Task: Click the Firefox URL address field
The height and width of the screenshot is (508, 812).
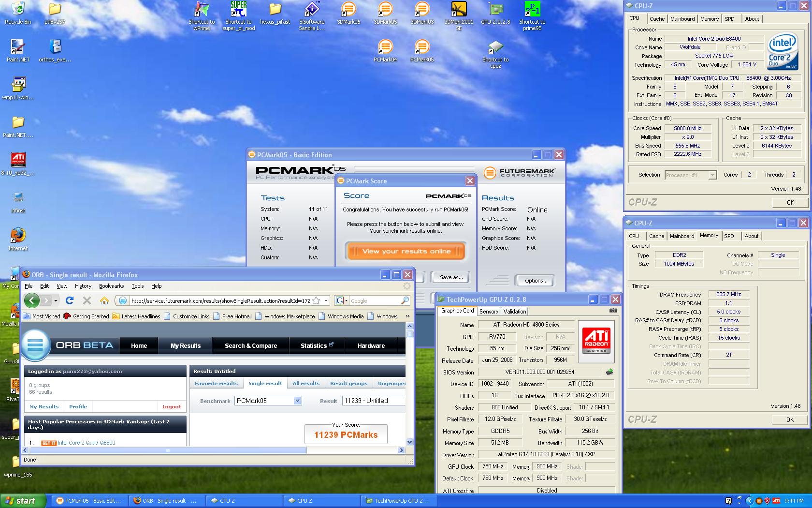Action: point(220,300)
